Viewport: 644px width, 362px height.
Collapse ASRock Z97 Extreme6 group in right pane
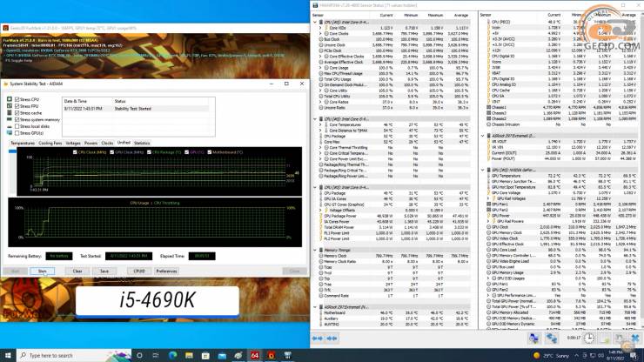(x=483, y=136)
